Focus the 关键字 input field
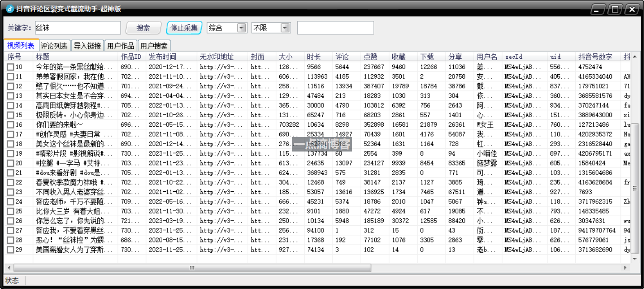 pos(78,28)
